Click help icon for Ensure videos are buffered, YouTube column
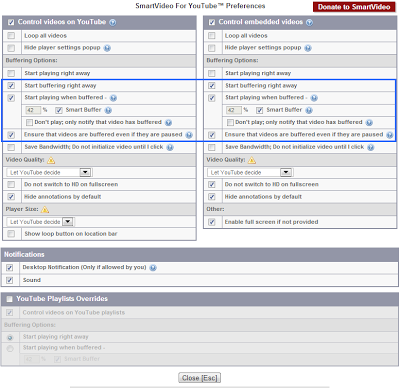400x388 pixels. coord(189,135)
